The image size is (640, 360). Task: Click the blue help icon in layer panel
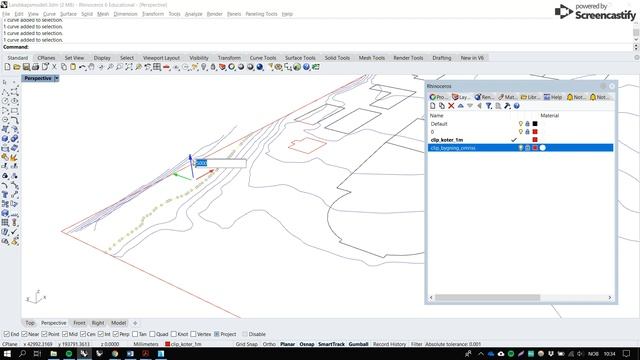[517, 106]
